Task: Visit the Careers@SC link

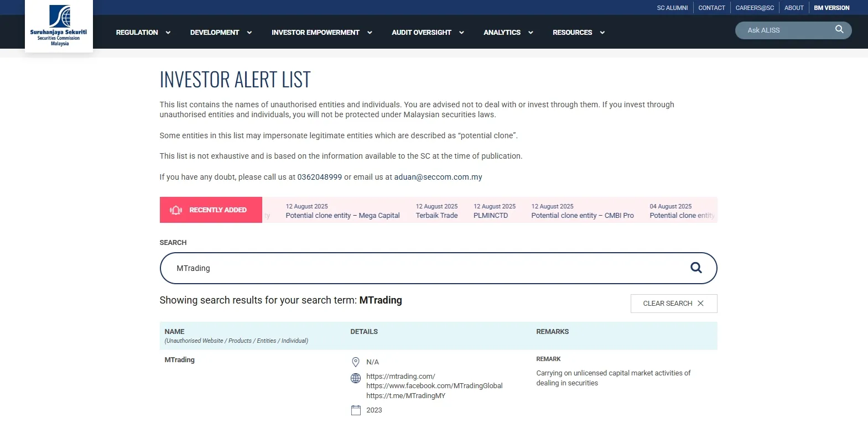Action: (x=755, y=8)
